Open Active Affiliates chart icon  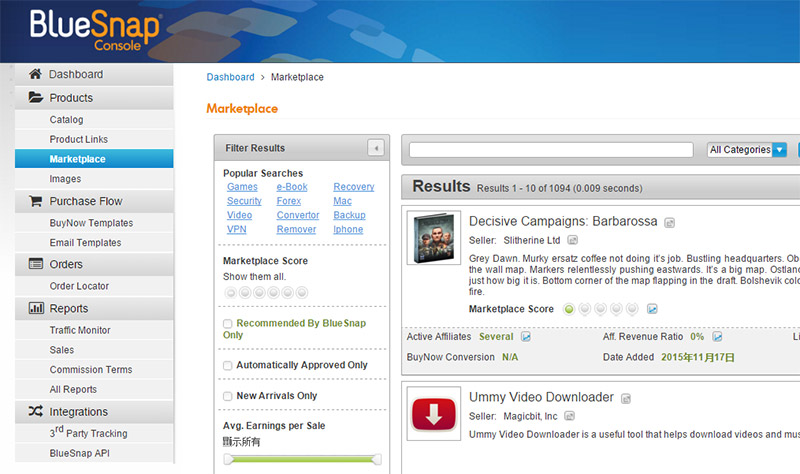[x=526, y=337]
